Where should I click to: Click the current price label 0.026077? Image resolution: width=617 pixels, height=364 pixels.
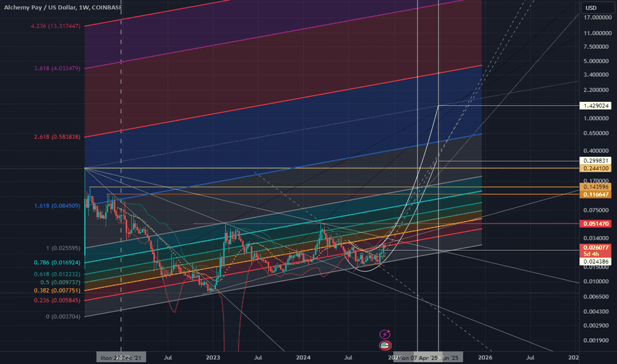(x=595, y=248)
